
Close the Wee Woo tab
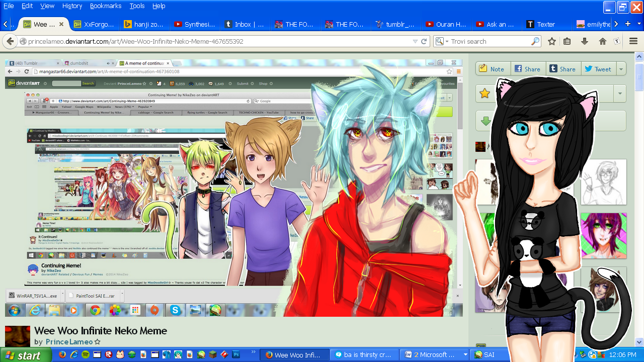click(62, 24)
